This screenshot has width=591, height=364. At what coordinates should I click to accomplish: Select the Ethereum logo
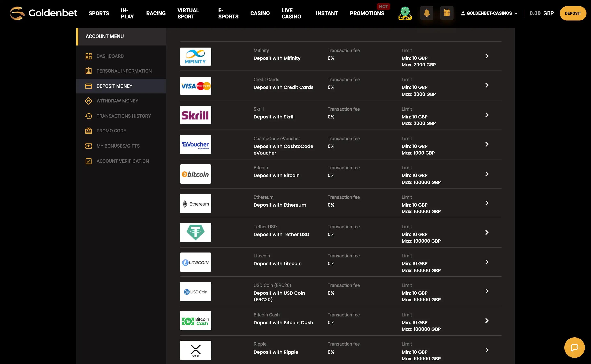click(196, 204)
